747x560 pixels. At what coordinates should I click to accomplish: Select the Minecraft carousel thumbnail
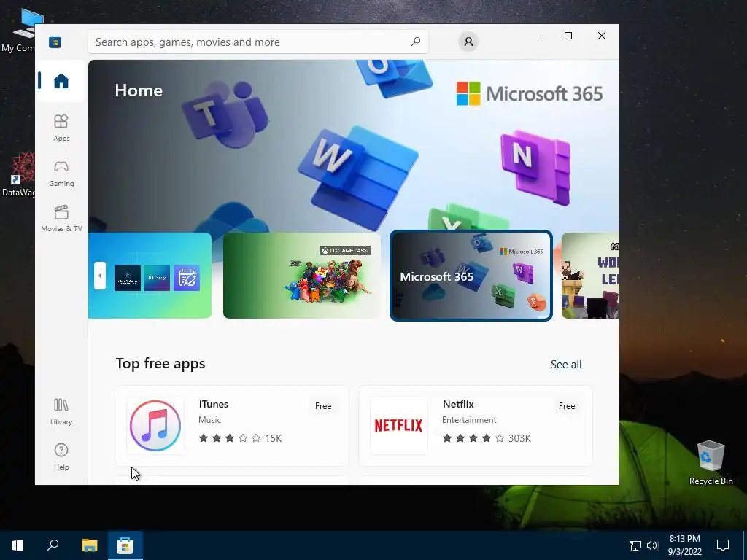(589, 275)
